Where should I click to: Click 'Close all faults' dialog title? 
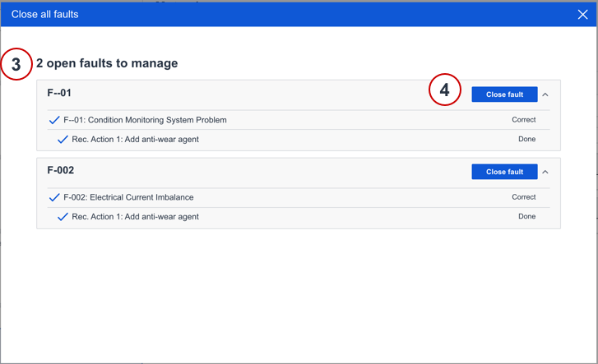point(45,15)
